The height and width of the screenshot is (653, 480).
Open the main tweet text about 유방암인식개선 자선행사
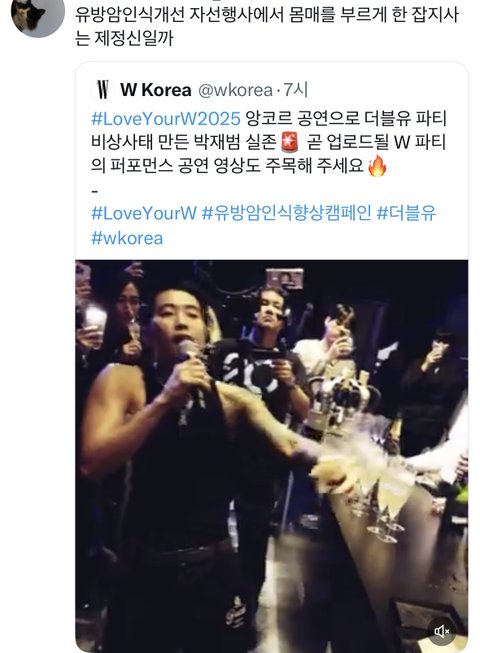[266, 26]
